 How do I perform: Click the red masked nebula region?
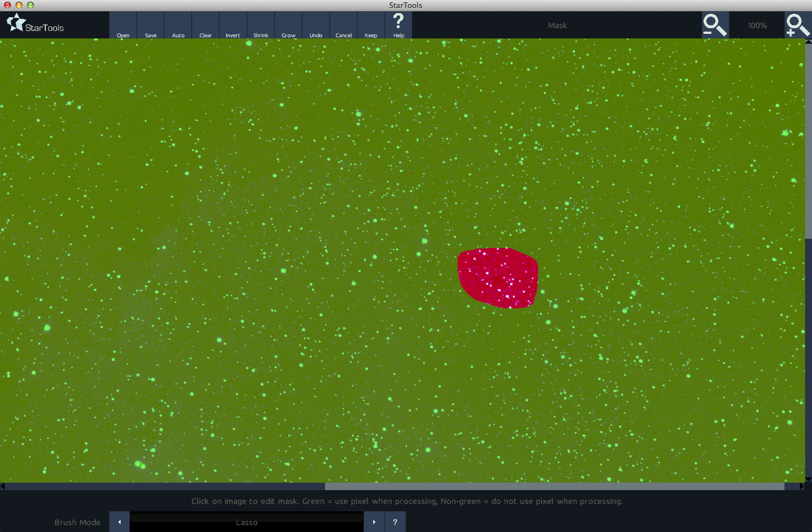[x=497, y=279]
